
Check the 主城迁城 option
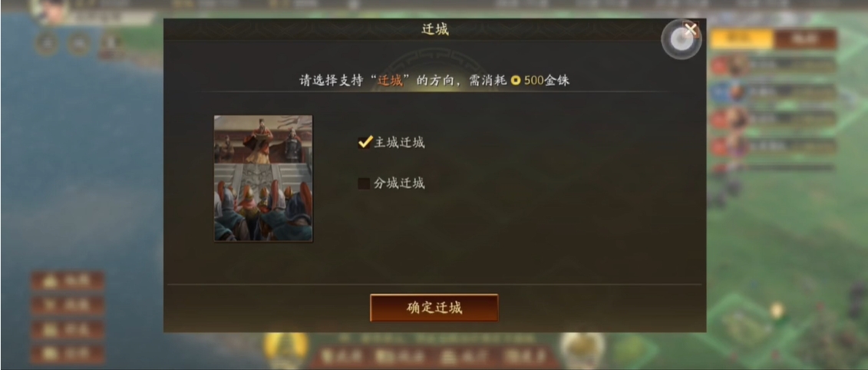(391, 142)
